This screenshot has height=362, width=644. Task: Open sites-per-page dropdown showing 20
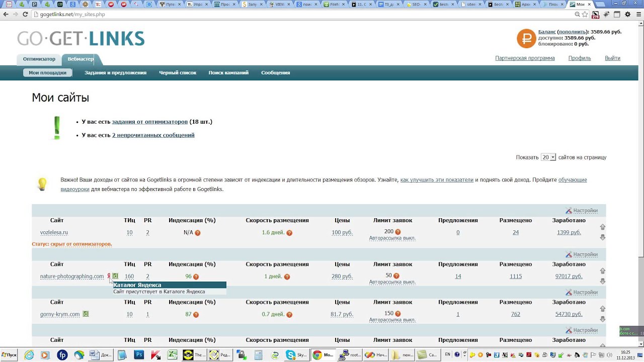click(548, 157)
